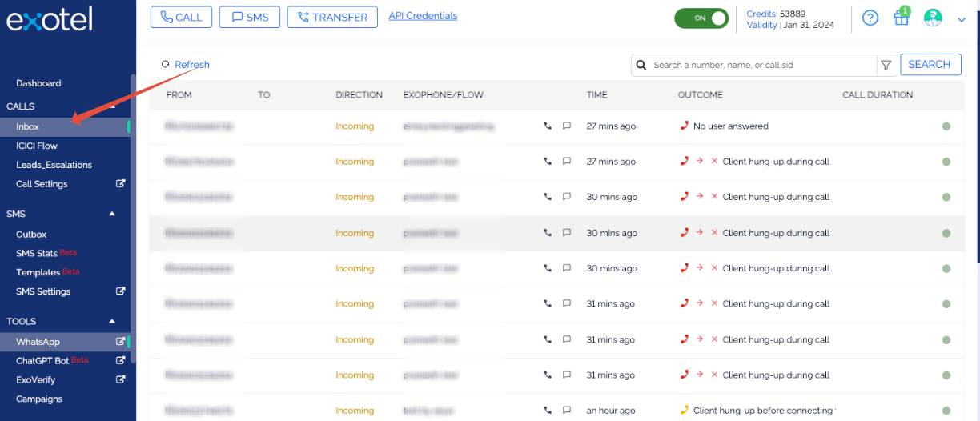
Task: Click the OUTCOME column header
Action: (x=701, y=94)
